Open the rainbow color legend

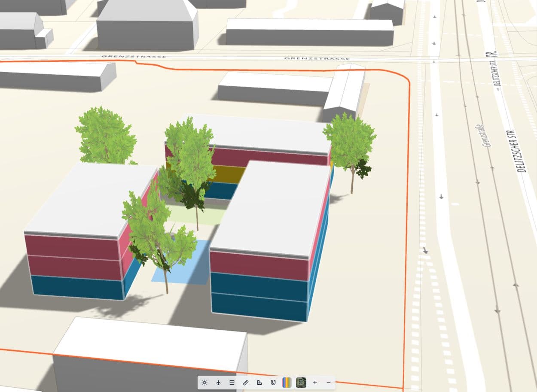287,382
